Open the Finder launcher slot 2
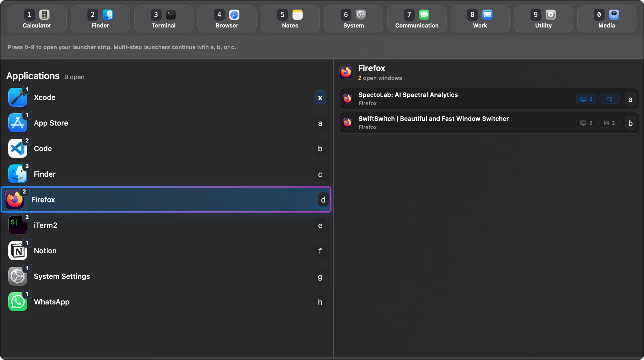644x360 pixels. [100, 19]
